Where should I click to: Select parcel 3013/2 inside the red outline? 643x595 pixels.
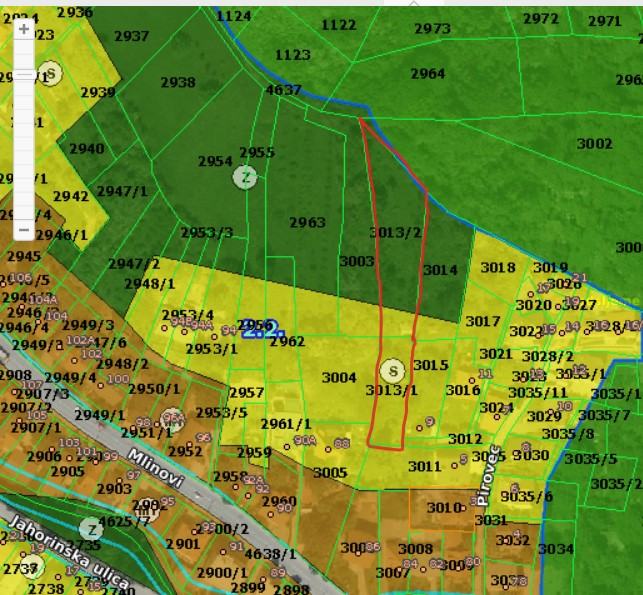tap(395, 233)
